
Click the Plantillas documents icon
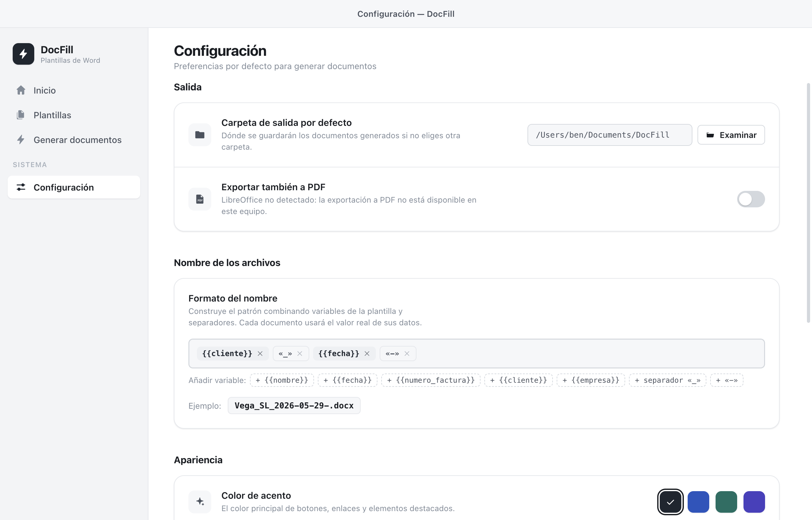pos(21,115)
